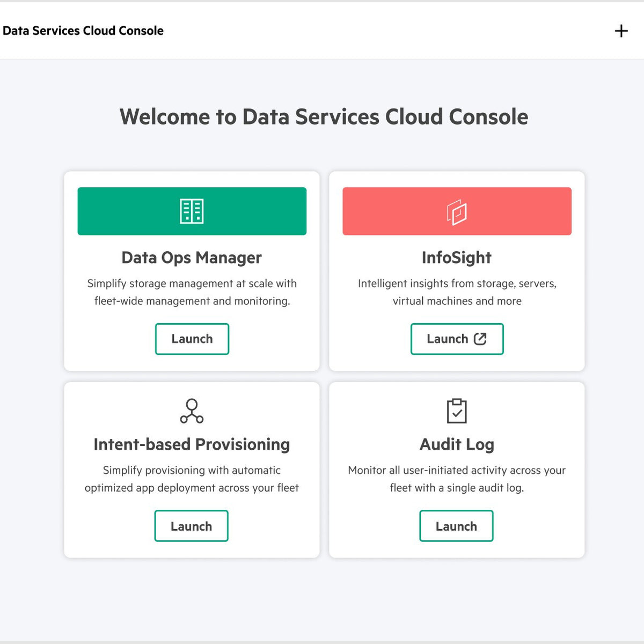Viewport: 644px width, 644px height.
Task: Select the InfoSight card title
Action: [x=457, y=258]
